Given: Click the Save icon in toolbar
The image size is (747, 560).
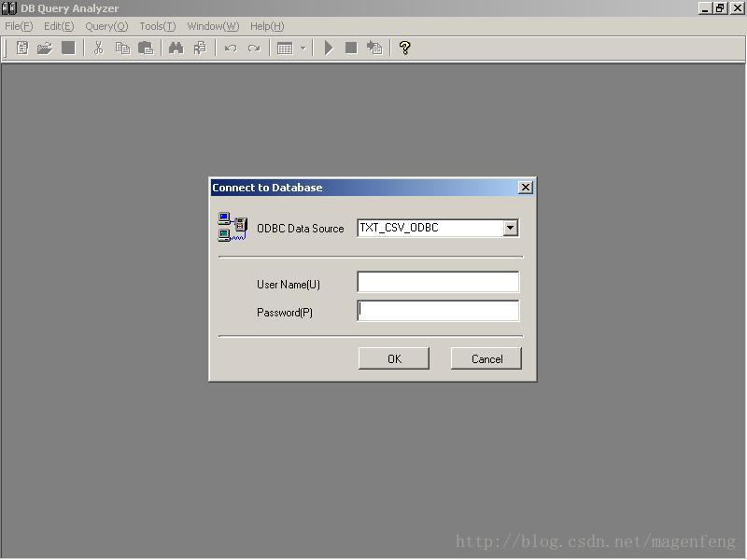Looking at the screenshot, I should pyautogui.click(x=68, y=49).
